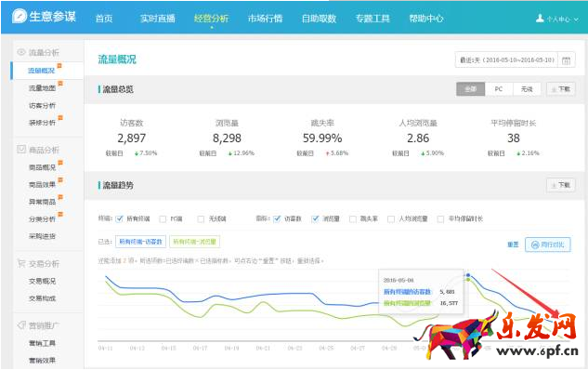This screenshot has width=588, height=370.
Task: Check the 所有终端 checkbox
Action: coord(119,218)
